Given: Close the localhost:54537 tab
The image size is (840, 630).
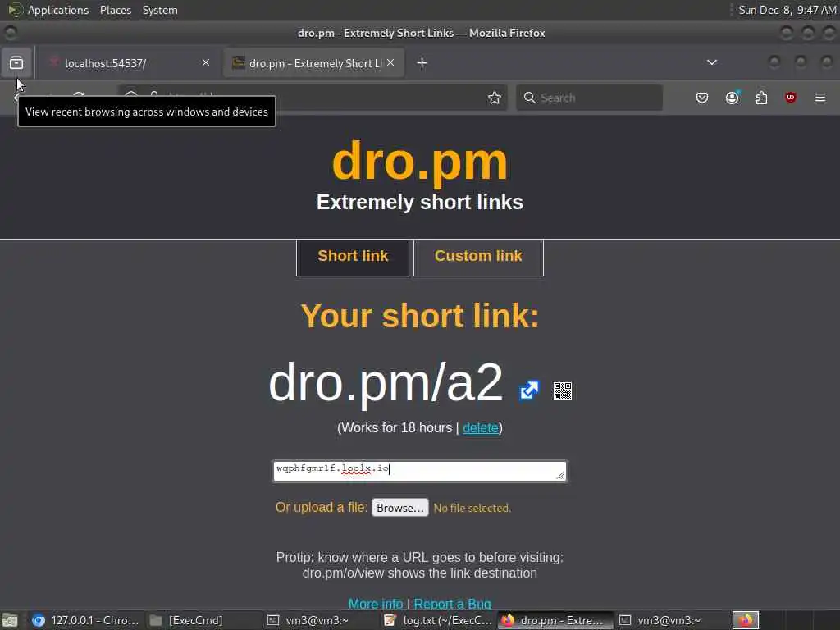Looking at the screenshot, I should 206,62.
